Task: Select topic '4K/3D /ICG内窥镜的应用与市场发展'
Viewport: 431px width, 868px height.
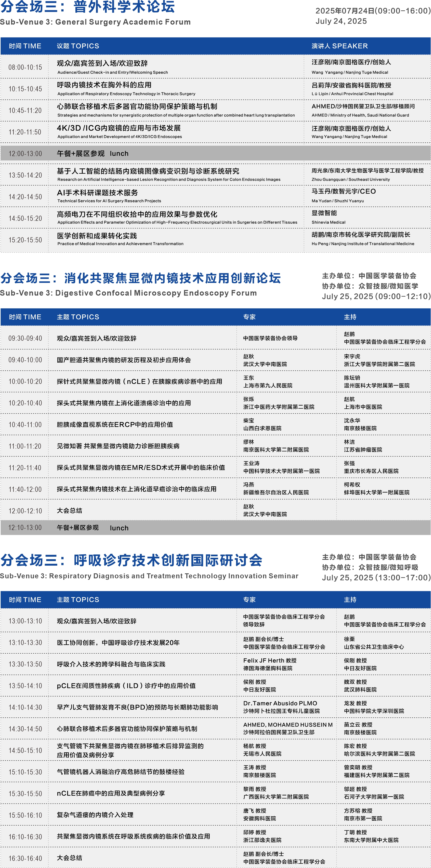Action: (119, 128)
